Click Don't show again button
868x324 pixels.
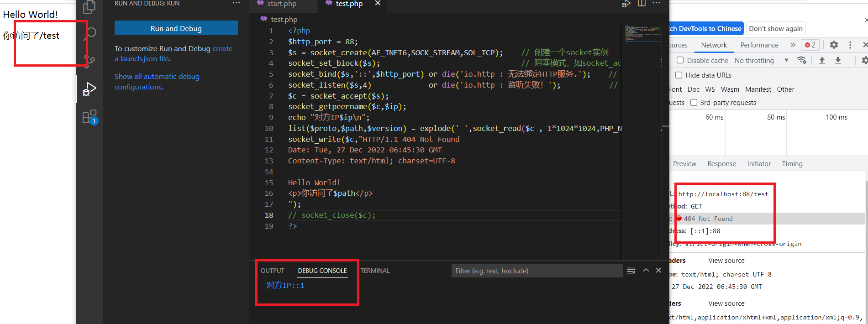[775, 28]
